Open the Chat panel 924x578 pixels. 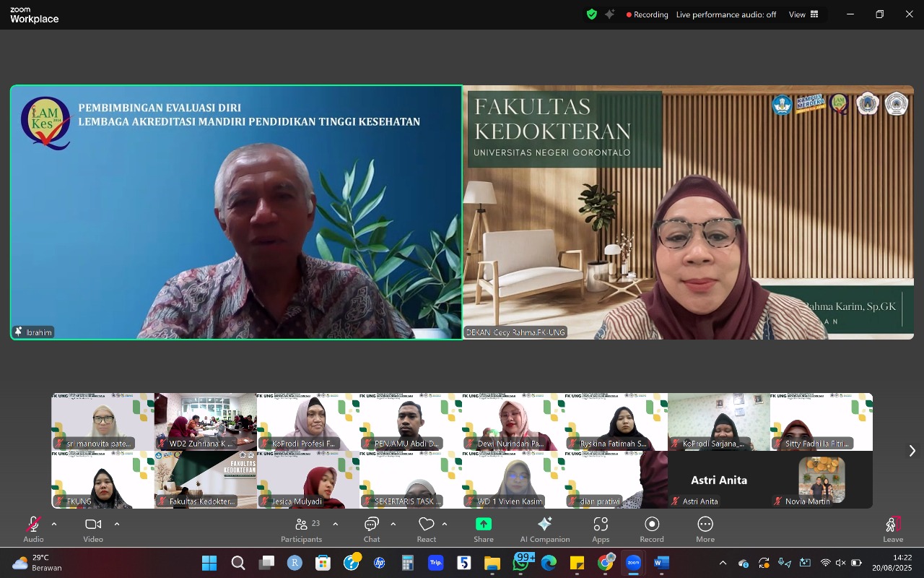tap(372, 530)
